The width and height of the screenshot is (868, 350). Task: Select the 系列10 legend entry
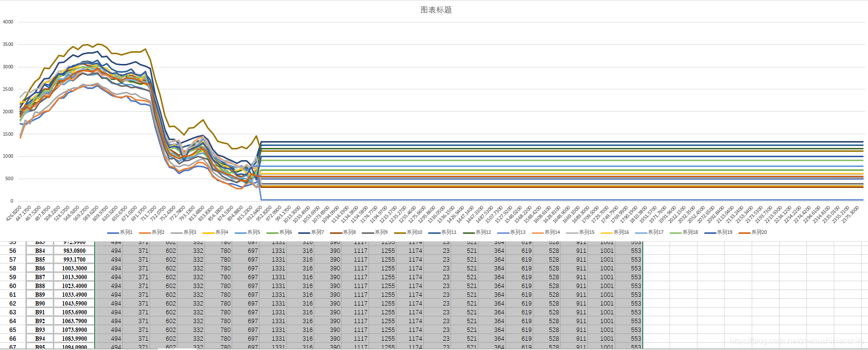pos(408,232)
